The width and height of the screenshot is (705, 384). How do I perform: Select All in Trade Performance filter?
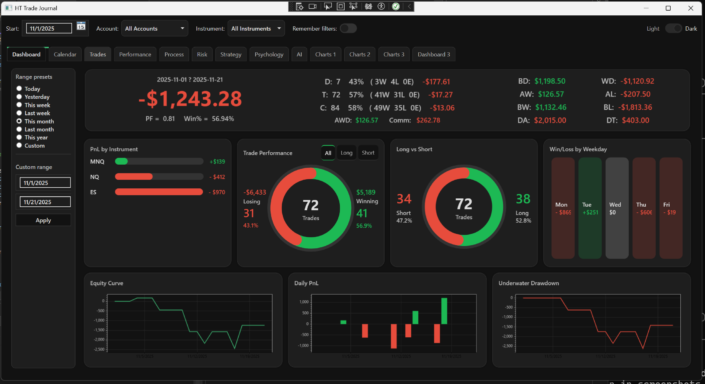point(328,153)
